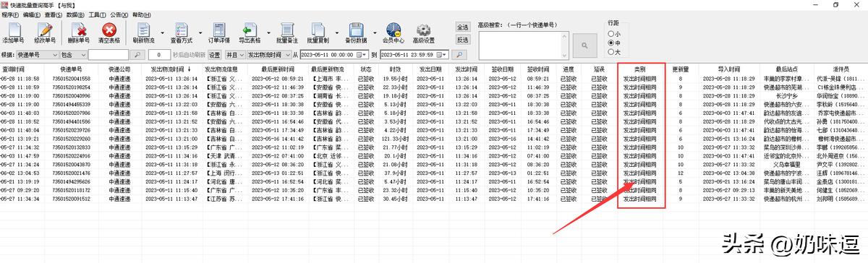Click the 最后站点 column header

786,69
